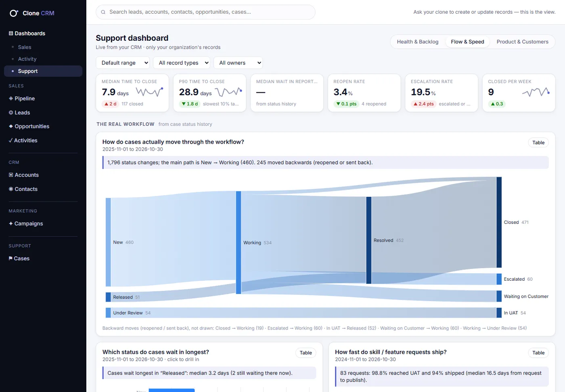Click the Clone CRM logo icon

pos(14,13)
